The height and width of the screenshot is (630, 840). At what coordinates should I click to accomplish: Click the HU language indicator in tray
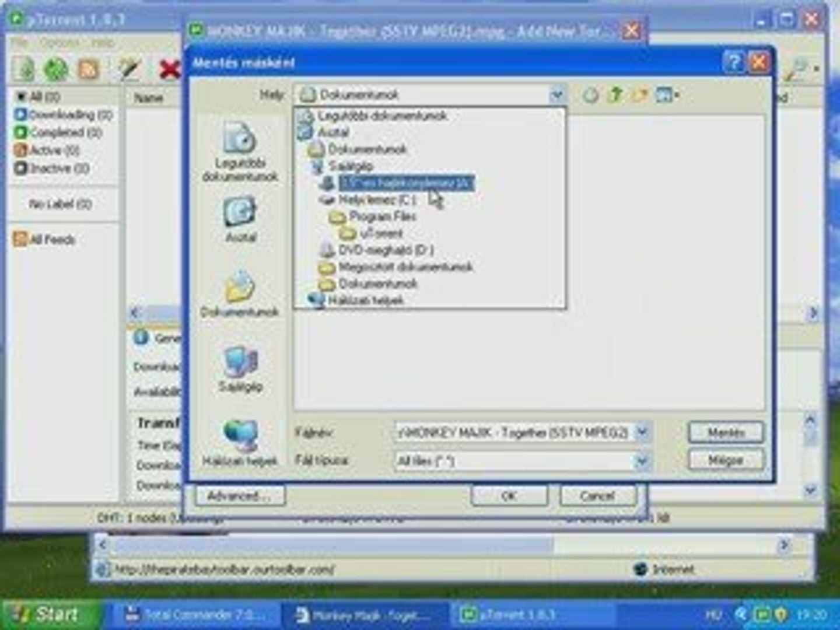click(712, 615)
